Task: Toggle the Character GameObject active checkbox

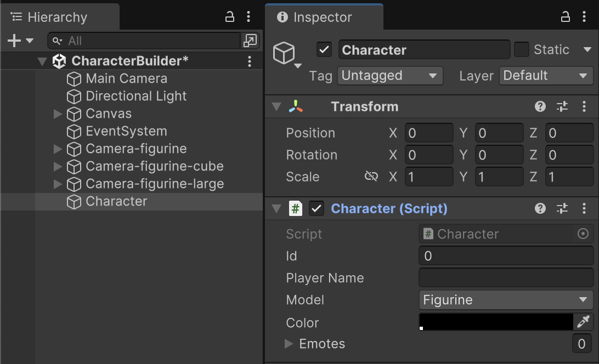Action: point(324,50)
